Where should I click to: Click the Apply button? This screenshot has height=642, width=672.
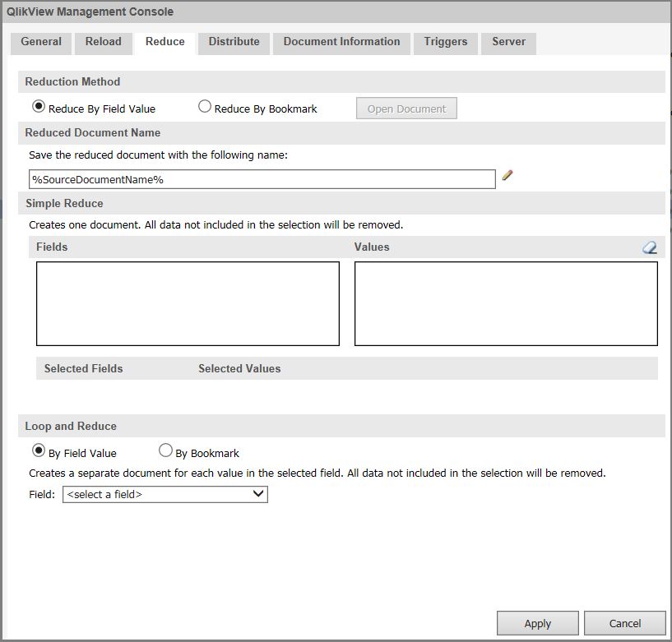pyautogui.click(x=538, y=623)
